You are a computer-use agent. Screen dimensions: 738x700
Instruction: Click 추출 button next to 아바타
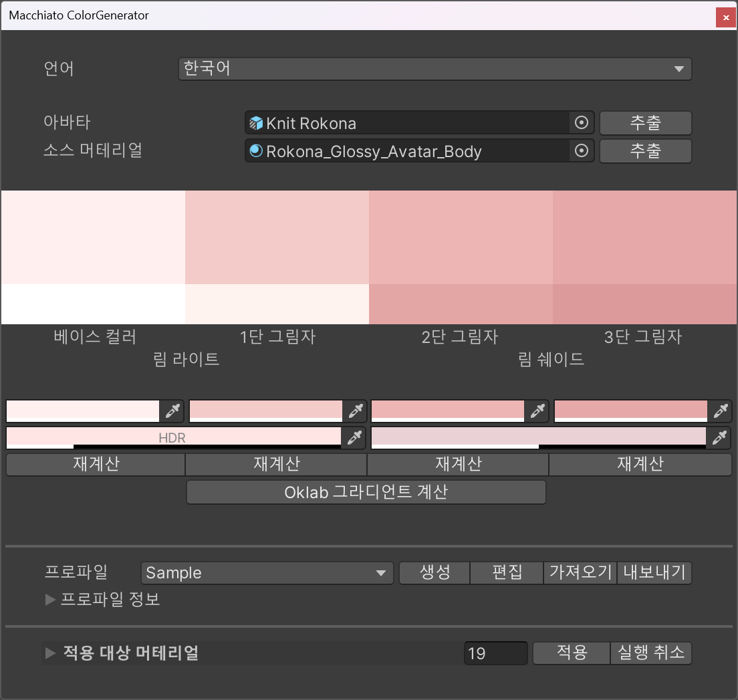tap(645, 123)
